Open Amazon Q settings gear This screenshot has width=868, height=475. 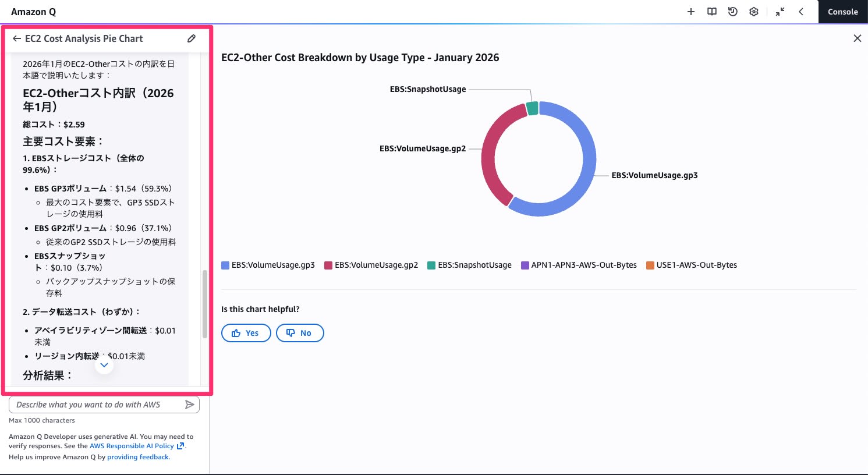(x=754, y=12)
